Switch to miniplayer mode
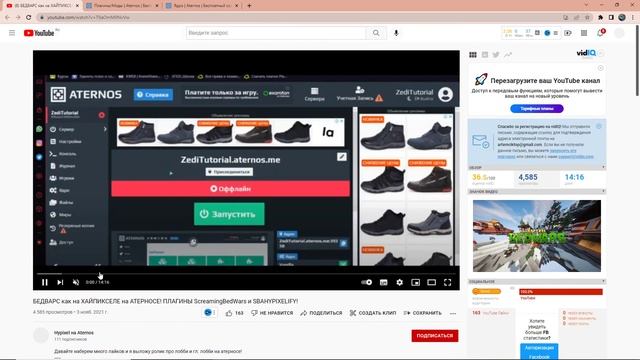 pyautogui.click(x=416, y=282)
